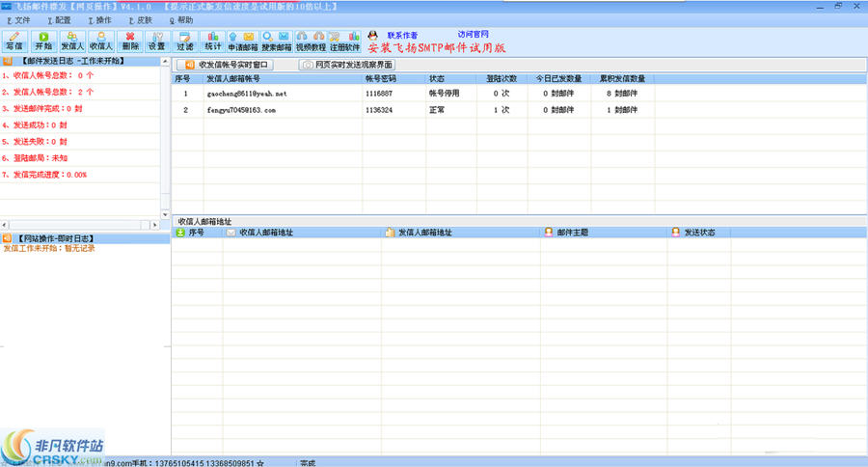Click log line 发送邮件完成
Image resolution: width=868 pixels, height=467 pixels.
[42, 109]
